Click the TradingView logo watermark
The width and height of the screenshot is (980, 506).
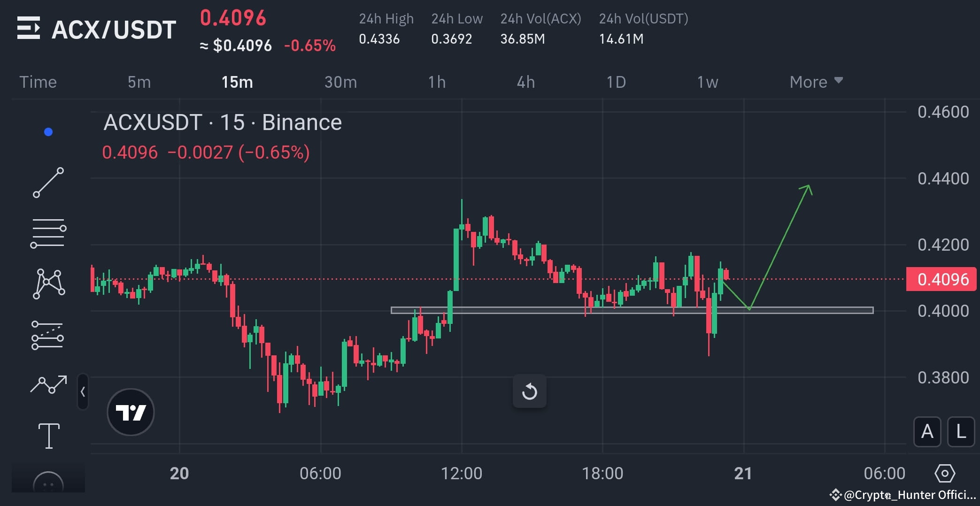click(131, 411)
